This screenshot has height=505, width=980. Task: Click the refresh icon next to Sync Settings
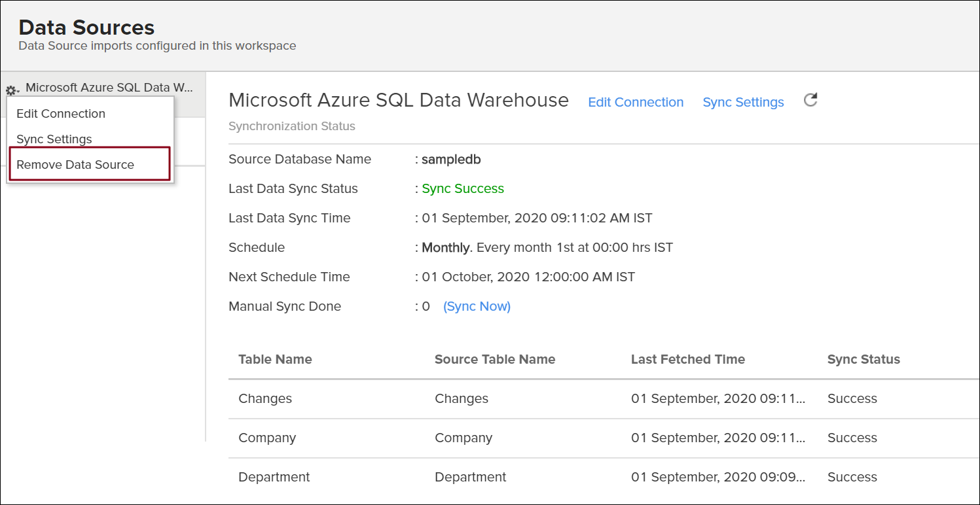[810, 100]
